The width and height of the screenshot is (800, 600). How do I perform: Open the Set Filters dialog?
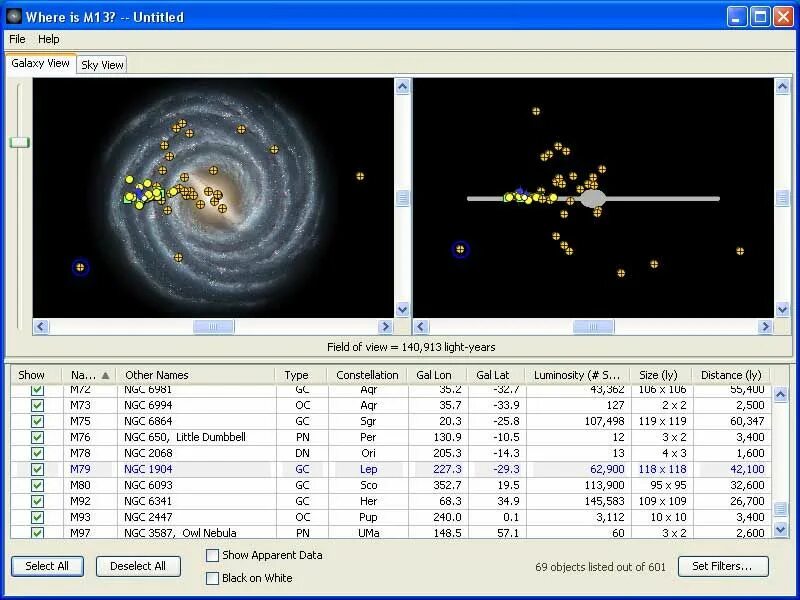pos(722,566)
